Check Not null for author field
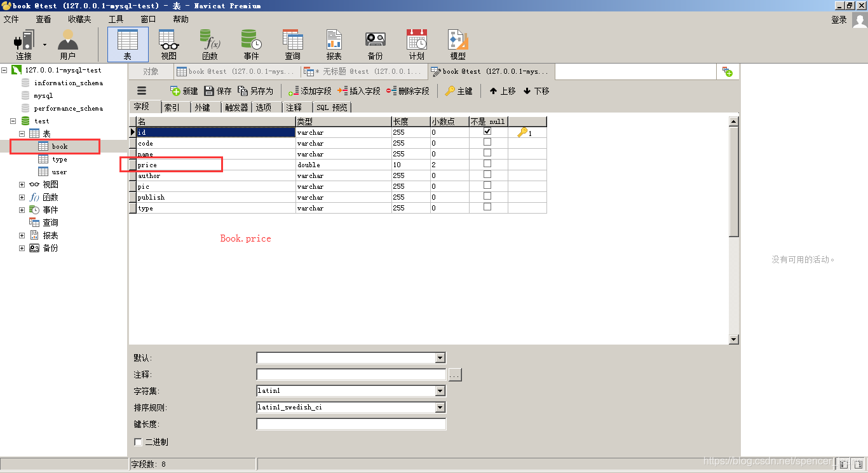 pos(487,174)
